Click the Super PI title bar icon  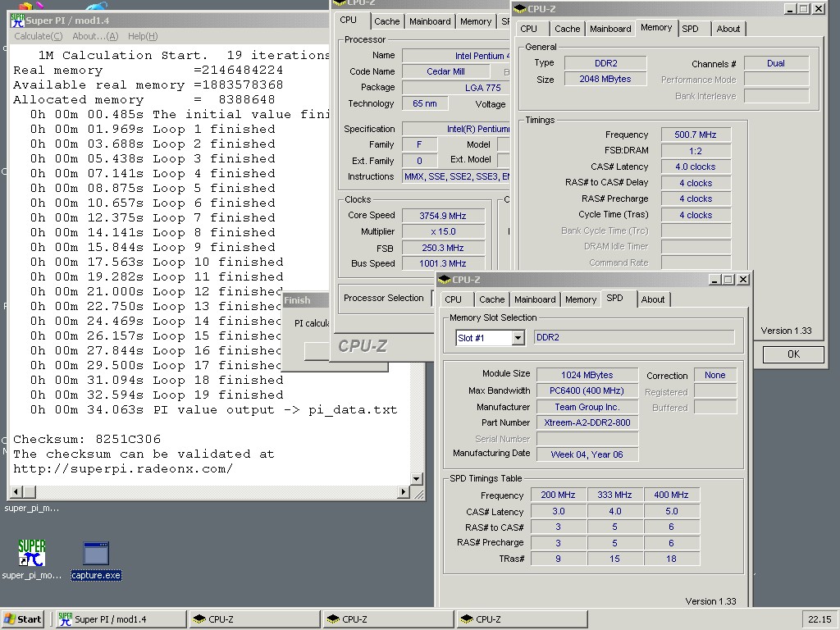pos(18,21)
